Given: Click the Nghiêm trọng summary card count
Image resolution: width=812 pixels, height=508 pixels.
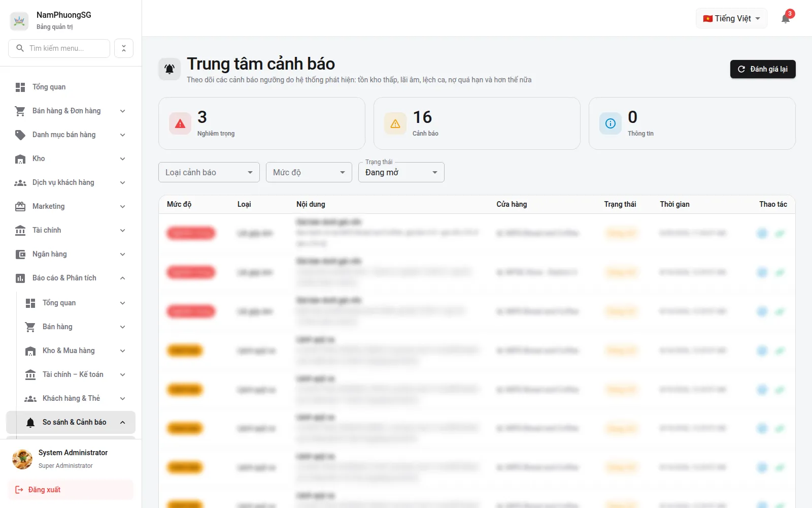Looking at the screenshot, I should [202, 117].
